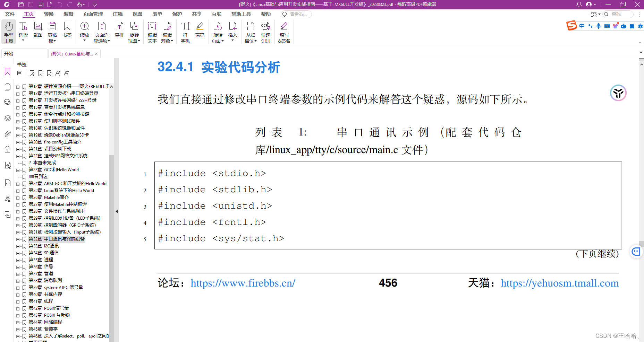Open the Security panel in sidebar

click(7, 149)
